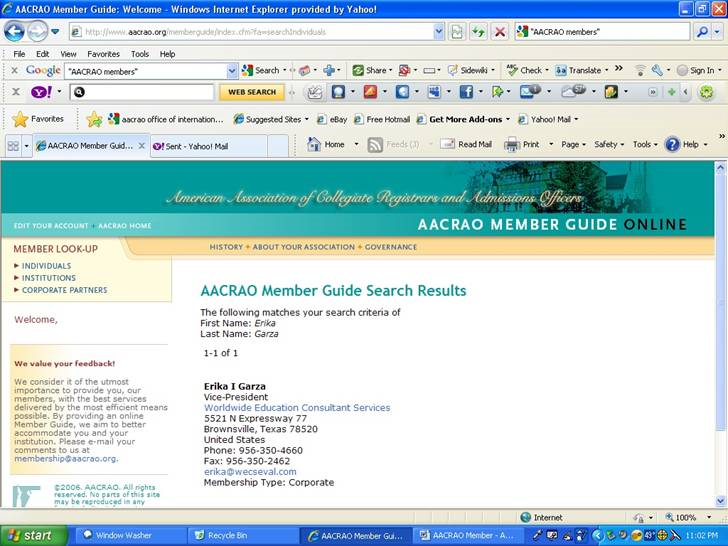Click the green Refresh arrows icon
The image size is (728, 546).
pyautogui.click(x=478, y=32)
